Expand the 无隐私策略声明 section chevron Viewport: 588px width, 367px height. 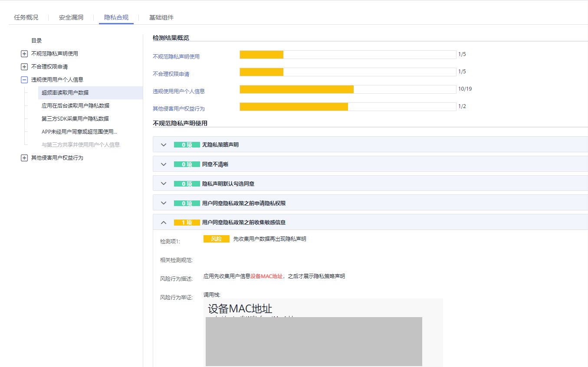pos(164,144)
